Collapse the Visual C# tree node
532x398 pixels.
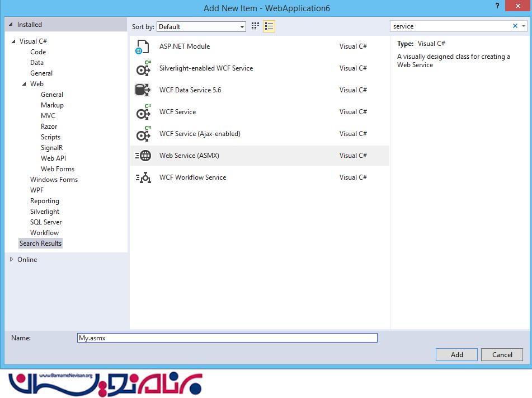click(13, 41)
